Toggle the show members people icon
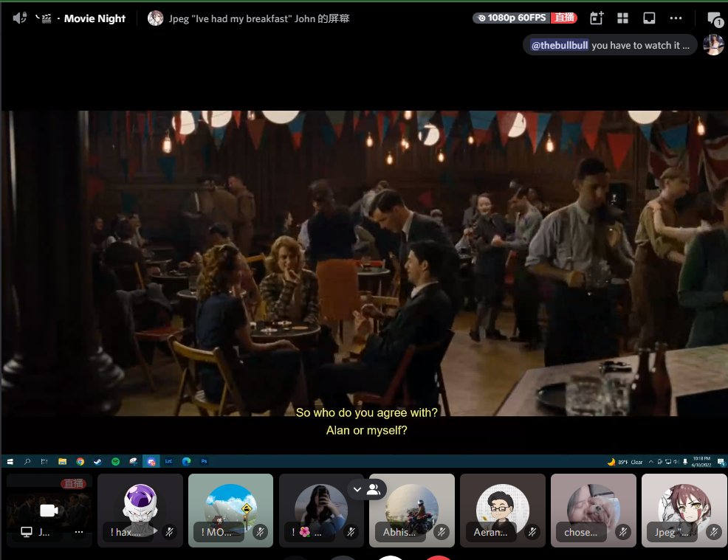728x560 pixels. (x=374, y=489)
